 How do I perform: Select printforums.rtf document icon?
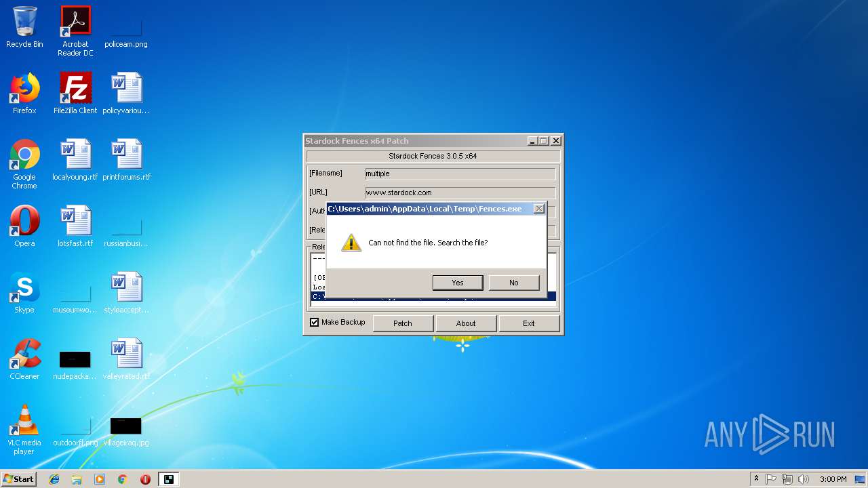pos(126,160)
